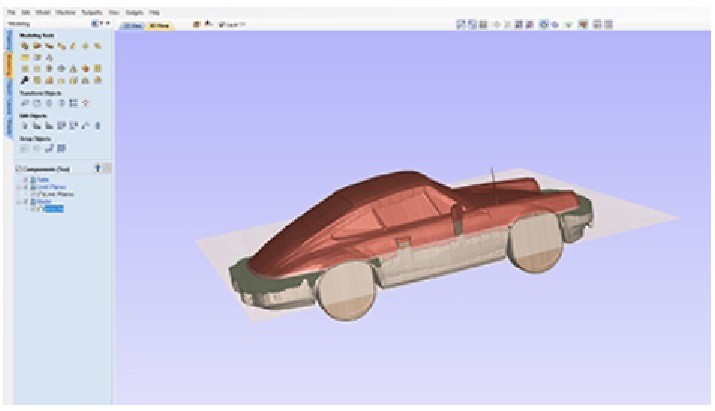Collapse the Level Planes tree node
715x411 pixels.
click(x=21, y=185)
